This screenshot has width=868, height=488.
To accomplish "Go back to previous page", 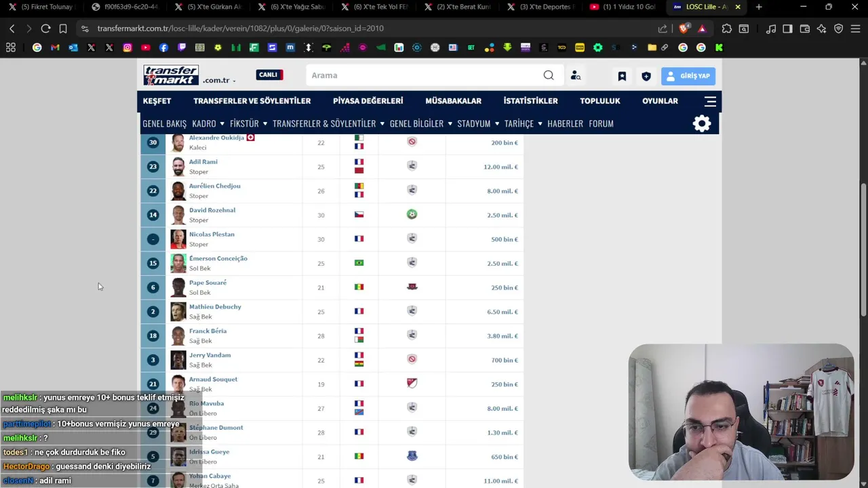I will coord(12,28).
